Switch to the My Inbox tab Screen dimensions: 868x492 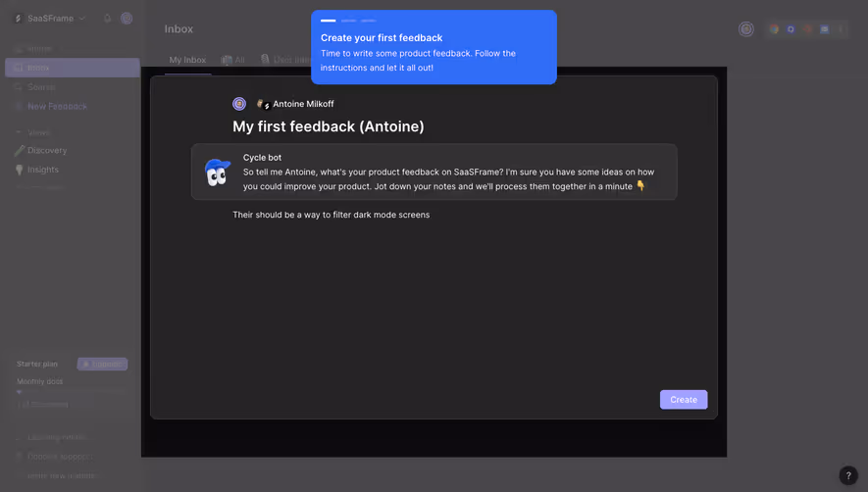click(187, 60)
